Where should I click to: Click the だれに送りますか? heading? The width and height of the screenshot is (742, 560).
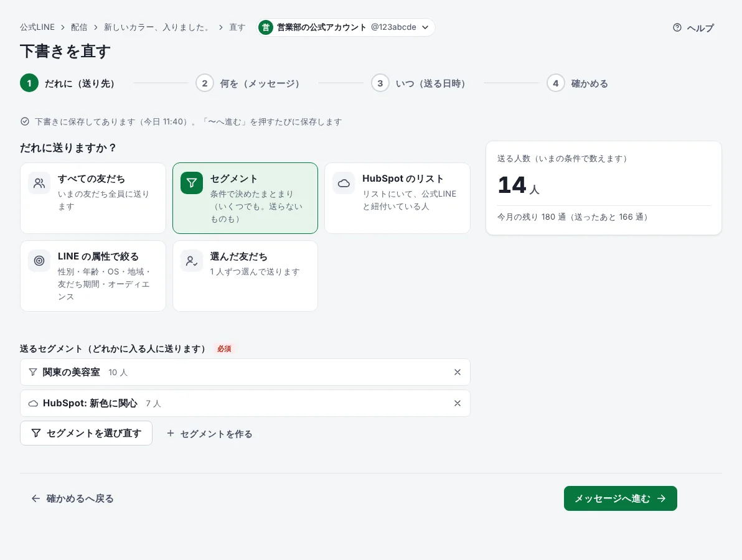pos(68,147)
